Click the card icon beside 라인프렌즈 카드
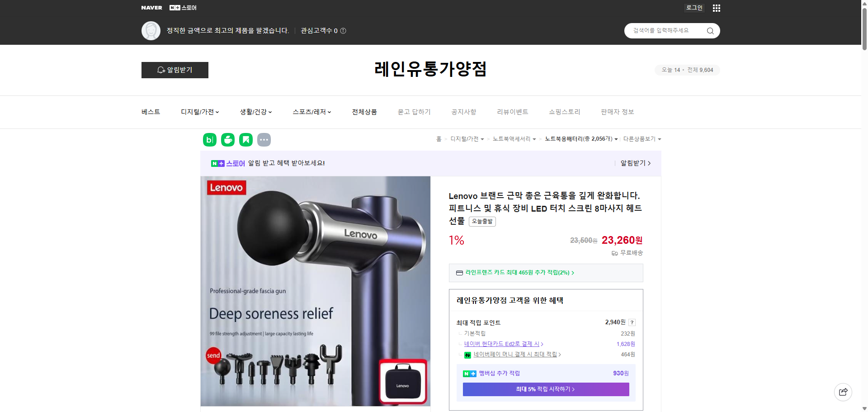 click(x=459, y=273)
